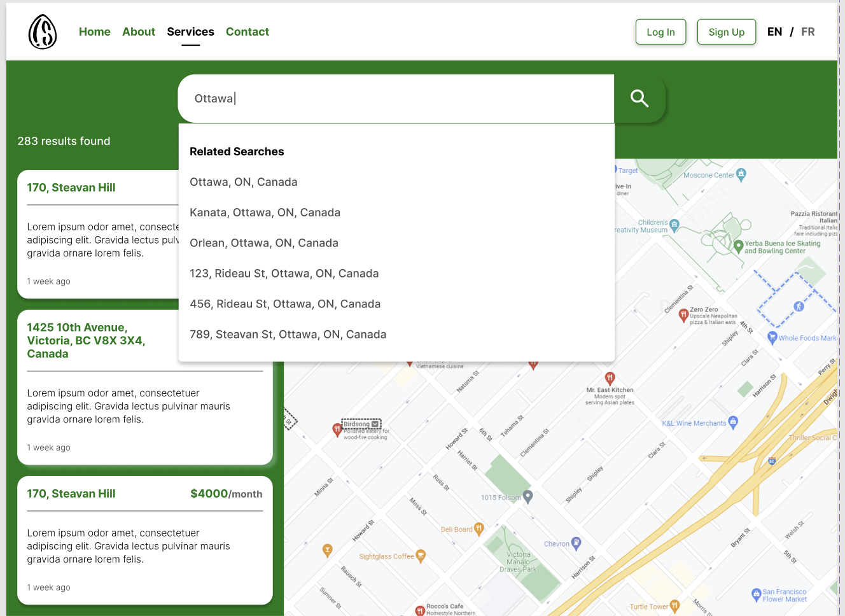
Task: Click Victoria Manalo Draves Park on map
Action: click(x=518, y=562)
